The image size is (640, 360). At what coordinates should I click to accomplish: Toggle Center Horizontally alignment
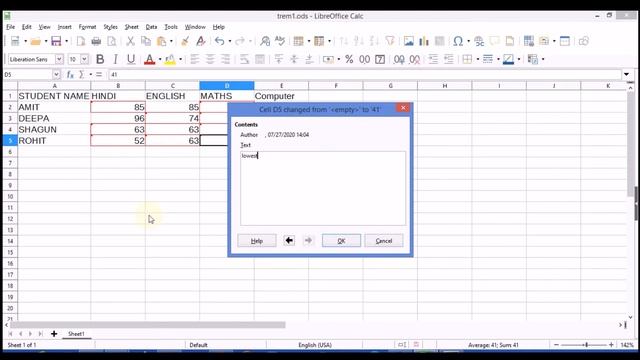tap(210, 59)
